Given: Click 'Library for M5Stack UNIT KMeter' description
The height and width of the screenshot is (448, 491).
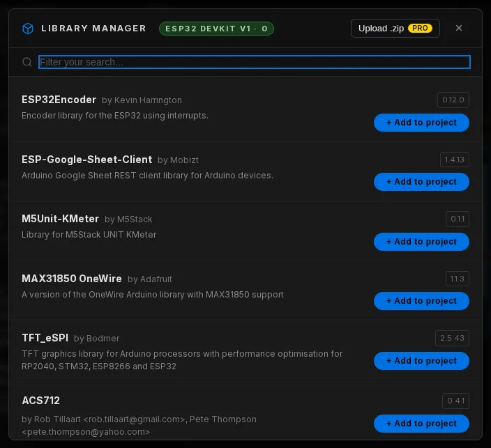Looking at the screenshot, I should pos(89,235).
